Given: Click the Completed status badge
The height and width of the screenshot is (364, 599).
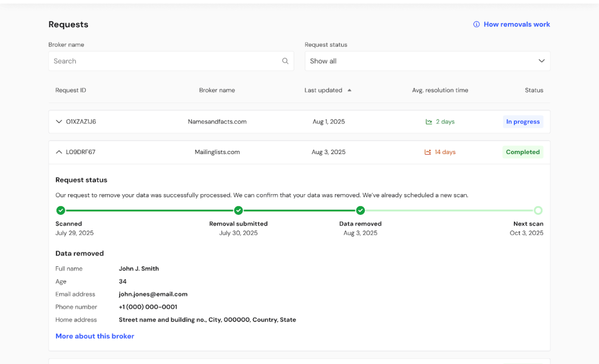Looking at the screenshot, I should [522, 152].
